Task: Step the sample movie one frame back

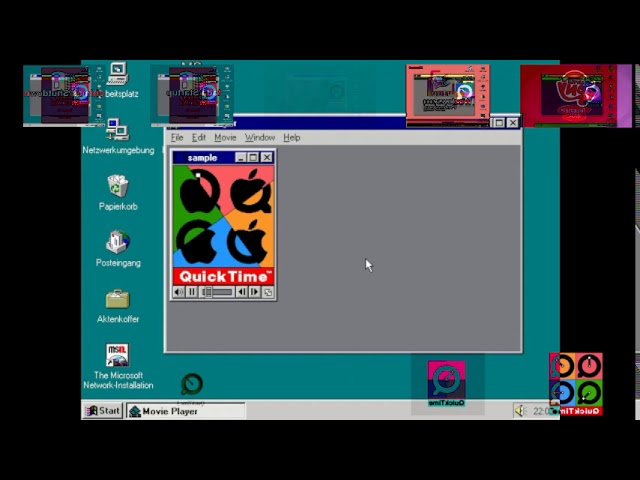Action: click(x=242, y=292)
